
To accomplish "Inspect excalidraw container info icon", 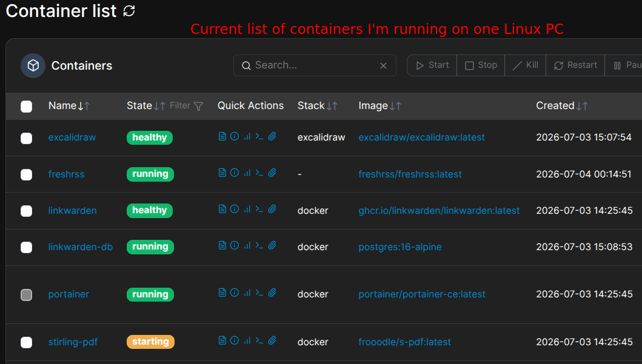I will pyautogui.click(x=235, y=136).
